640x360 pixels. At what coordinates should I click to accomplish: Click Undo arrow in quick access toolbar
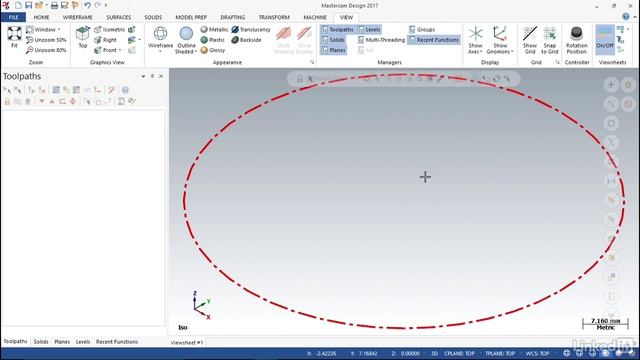[87, 5]
